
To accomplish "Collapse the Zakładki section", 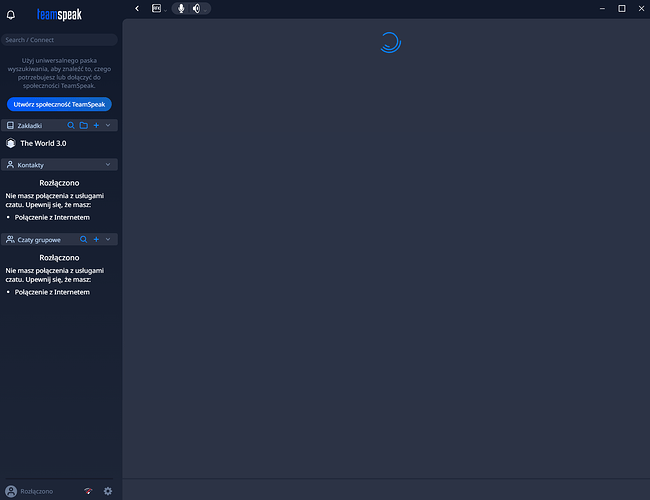I will (x=108, y=125).
